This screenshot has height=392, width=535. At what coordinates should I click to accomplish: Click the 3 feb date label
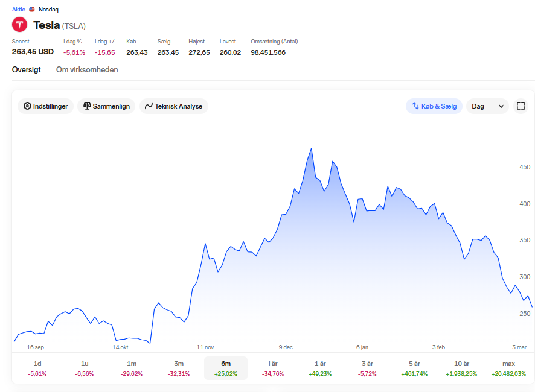[438, 347]
